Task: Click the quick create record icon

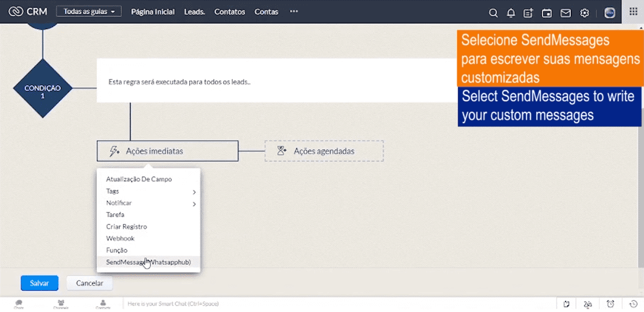Action: point(528,13)
